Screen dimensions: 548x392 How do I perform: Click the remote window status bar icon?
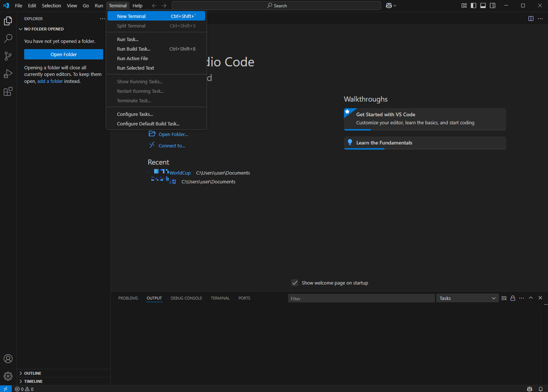click(x=6, y=389)
